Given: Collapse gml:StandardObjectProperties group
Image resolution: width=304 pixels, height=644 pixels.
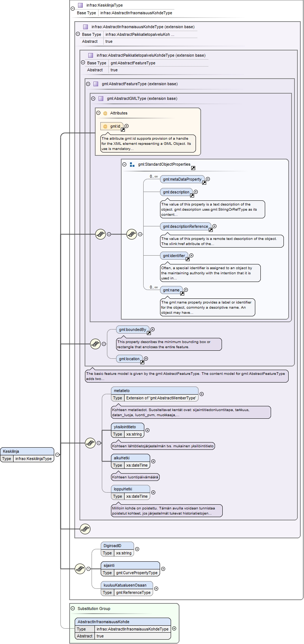Looking at the screenshot, I should 124,164.
